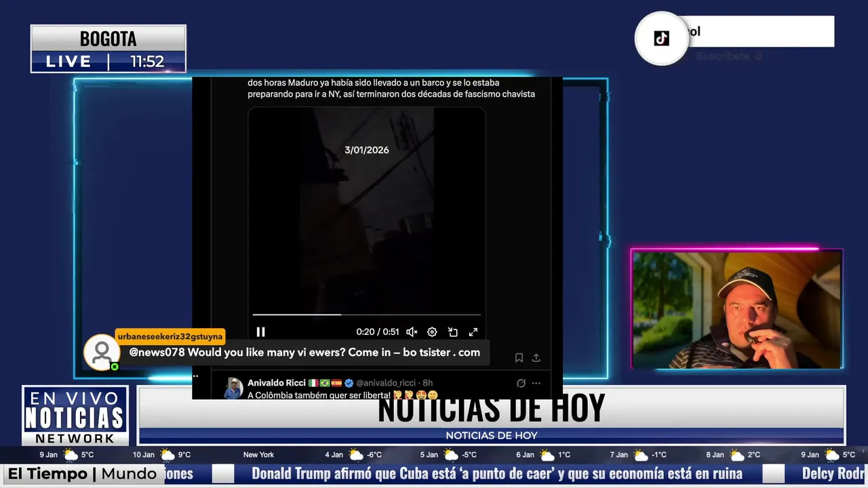Click the 10 Jan 9°C forecast

(162, 455)
